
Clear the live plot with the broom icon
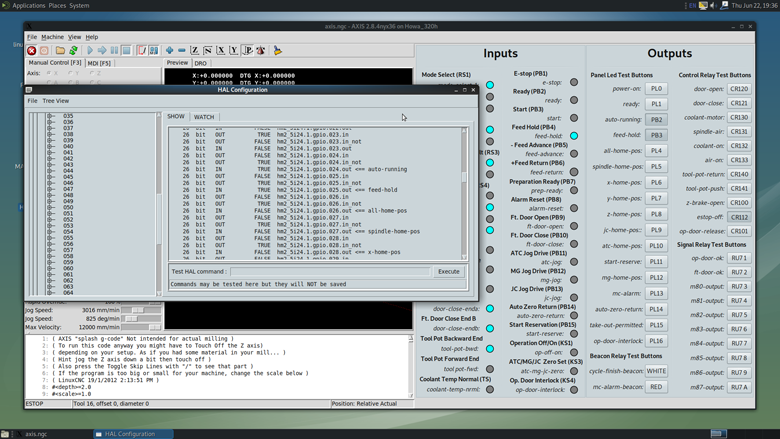277,51
